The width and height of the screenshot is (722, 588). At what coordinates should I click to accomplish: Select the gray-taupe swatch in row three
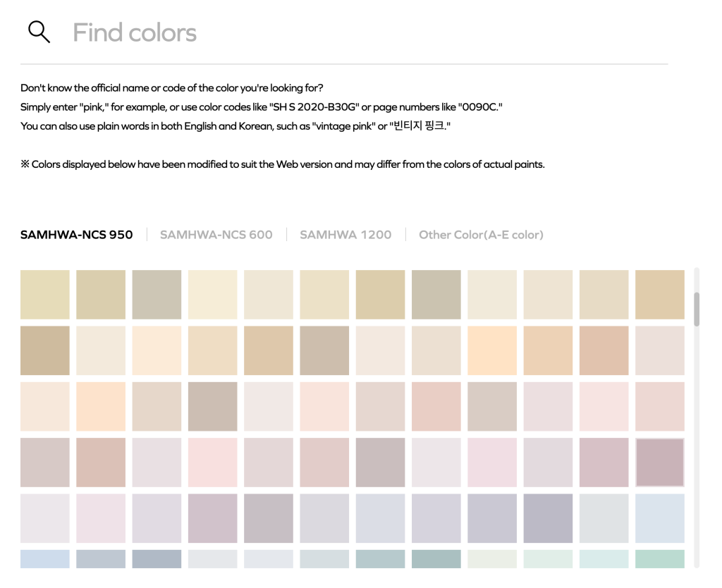click(x=212, y=406)
